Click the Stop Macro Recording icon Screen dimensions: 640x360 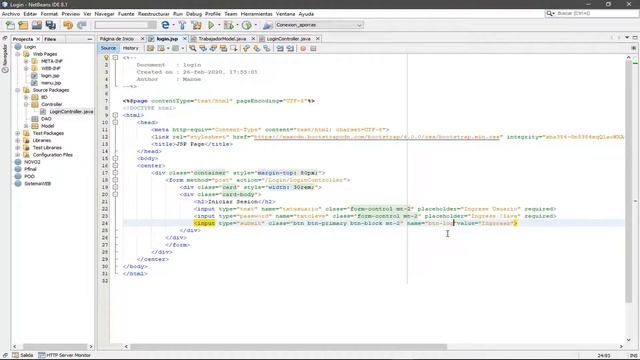point(313,49)
